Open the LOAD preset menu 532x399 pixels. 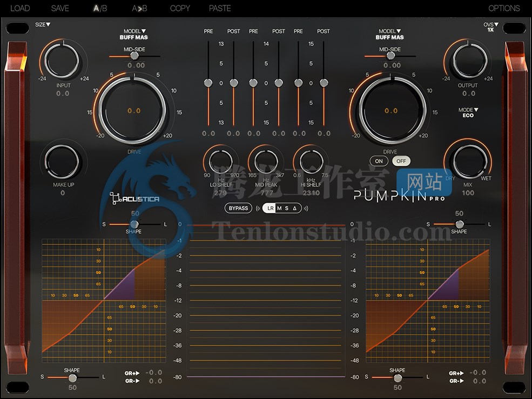pos(20,8)
